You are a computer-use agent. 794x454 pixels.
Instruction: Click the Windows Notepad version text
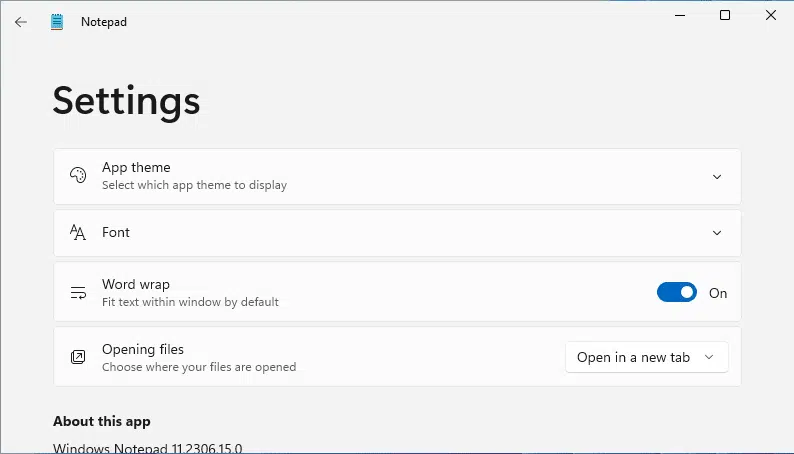click(x=147, y=448)
